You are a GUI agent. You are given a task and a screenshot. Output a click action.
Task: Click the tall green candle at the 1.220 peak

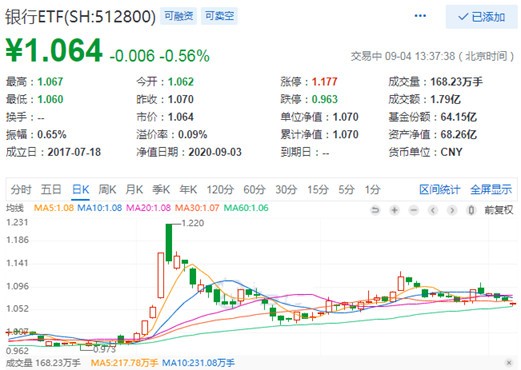pyautogui.click(x=169, y=242)
